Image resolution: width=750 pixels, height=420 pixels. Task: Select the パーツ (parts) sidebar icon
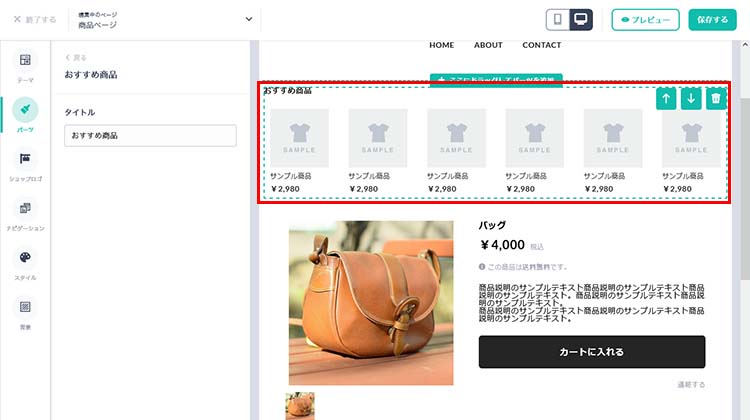click(25, 115)
